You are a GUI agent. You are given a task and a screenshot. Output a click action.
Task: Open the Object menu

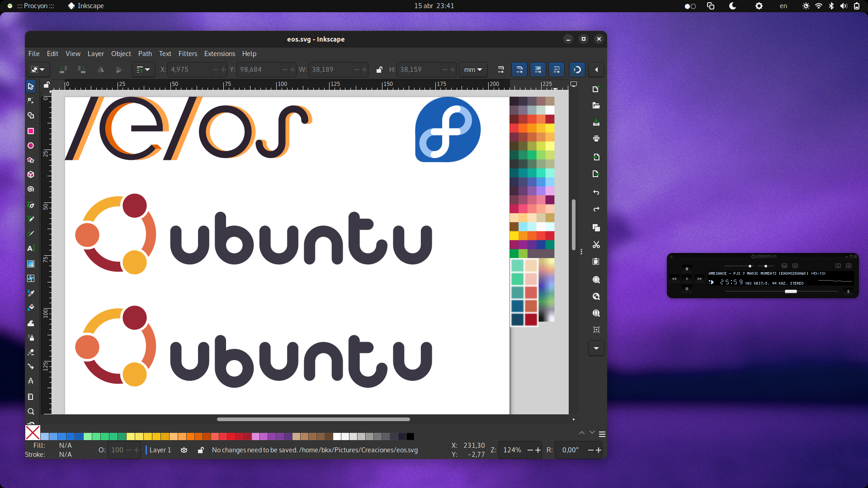click(121, 54)
